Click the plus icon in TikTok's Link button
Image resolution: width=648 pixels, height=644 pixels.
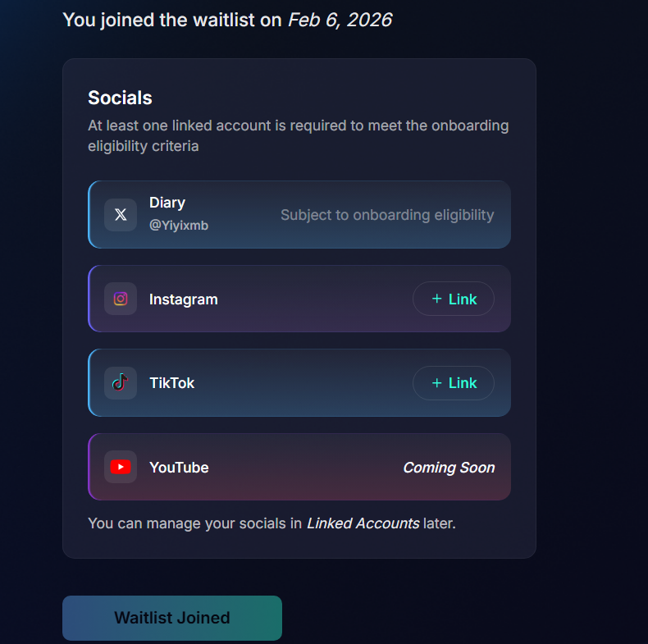coord(436,383)
